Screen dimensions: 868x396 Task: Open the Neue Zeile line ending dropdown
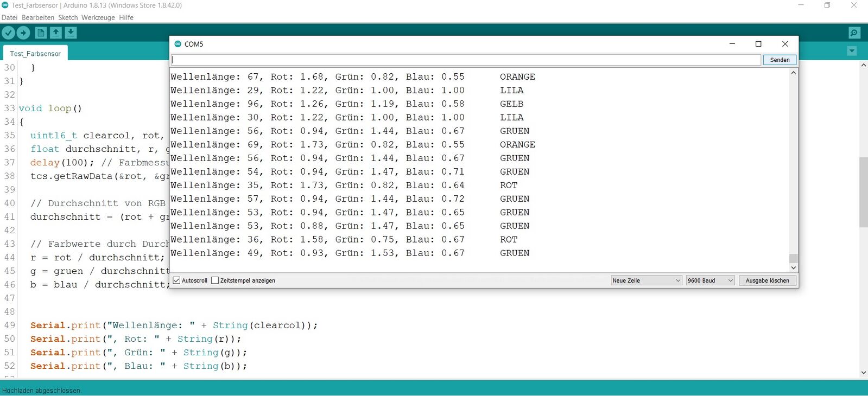click(x=646, y=280)
